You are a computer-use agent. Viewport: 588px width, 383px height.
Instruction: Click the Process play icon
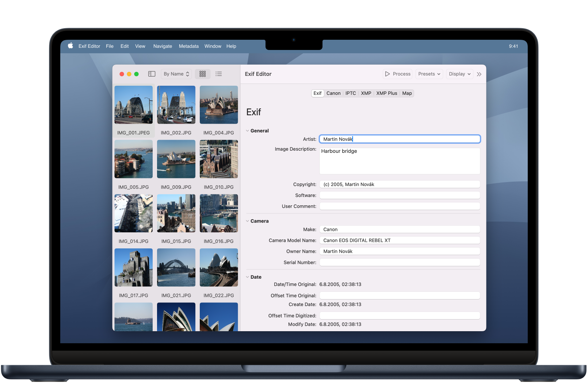pos(388,74)
